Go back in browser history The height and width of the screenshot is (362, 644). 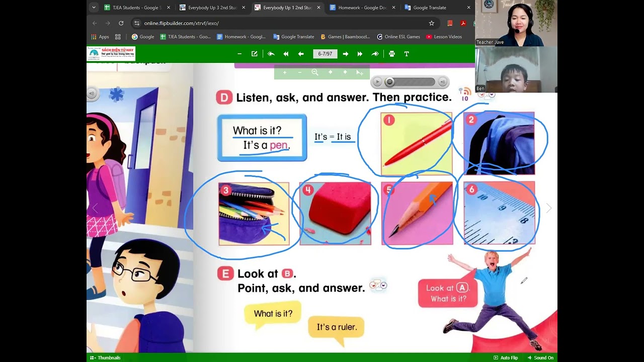tap(95, 23)
